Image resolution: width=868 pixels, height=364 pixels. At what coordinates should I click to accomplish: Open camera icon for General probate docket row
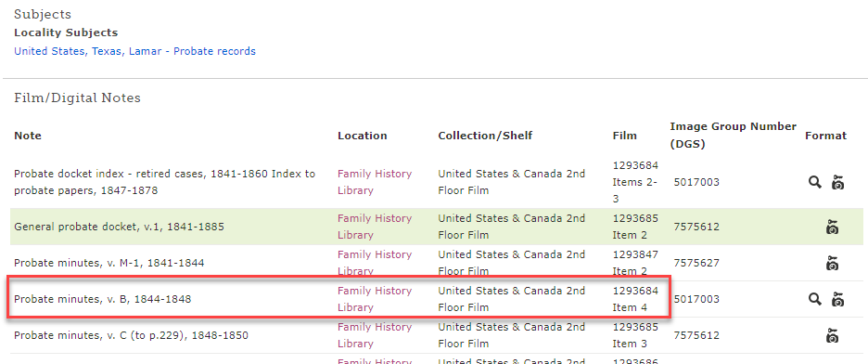click(x=832, y=227)
